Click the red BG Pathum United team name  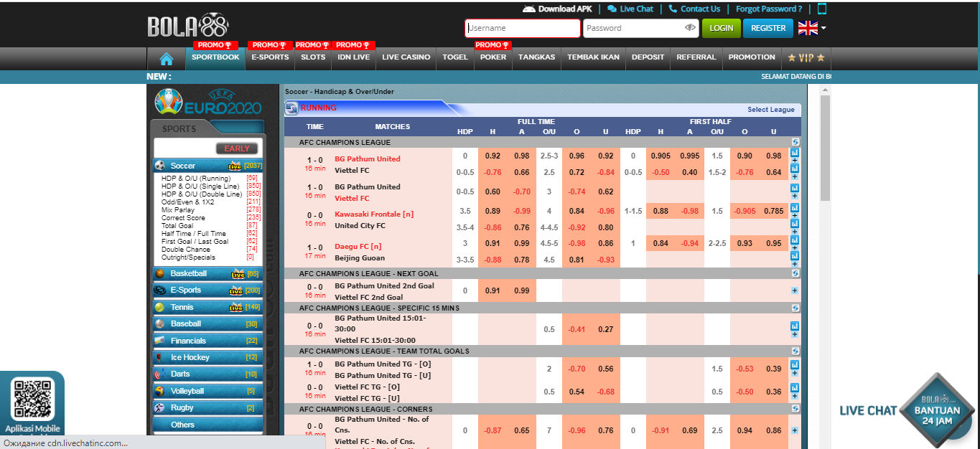(368, 159)
